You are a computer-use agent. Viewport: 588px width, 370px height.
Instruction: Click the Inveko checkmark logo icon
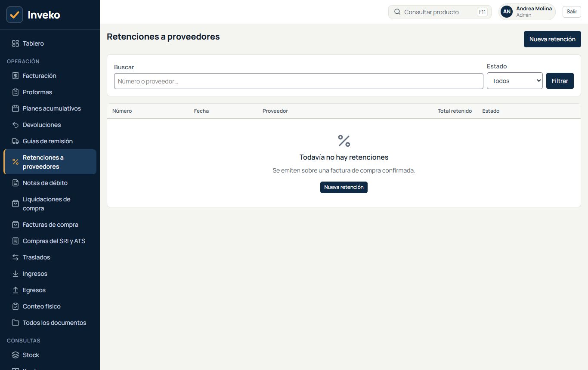[x=15, y=15]
